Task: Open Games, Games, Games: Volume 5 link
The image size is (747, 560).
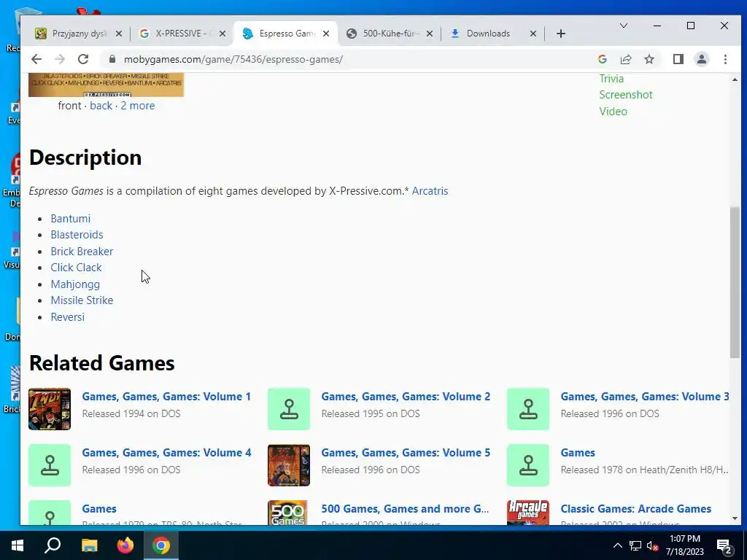Action: click(406, 453)
